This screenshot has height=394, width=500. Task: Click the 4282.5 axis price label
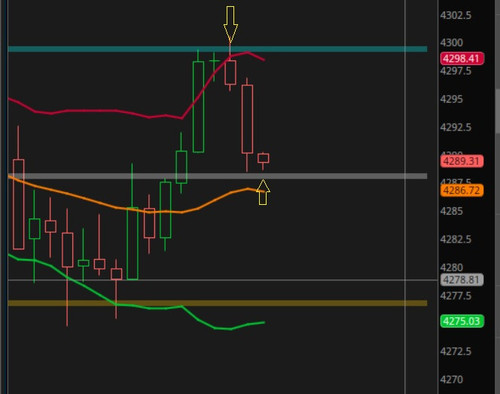point(456,239)
